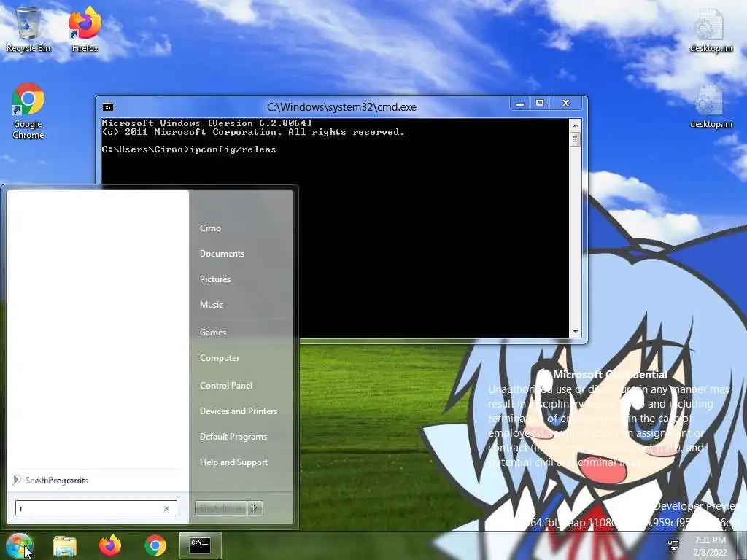Image resolution: width=747 pixels, height=560 pixels.
Task: Click the Shut down button
Action: click(220, 508)
